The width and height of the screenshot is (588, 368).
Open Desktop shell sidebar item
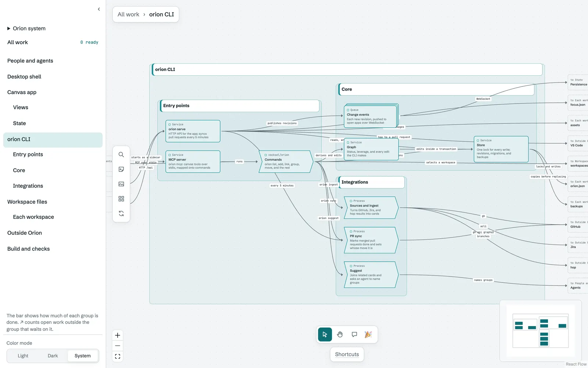(x=53, y=77)
